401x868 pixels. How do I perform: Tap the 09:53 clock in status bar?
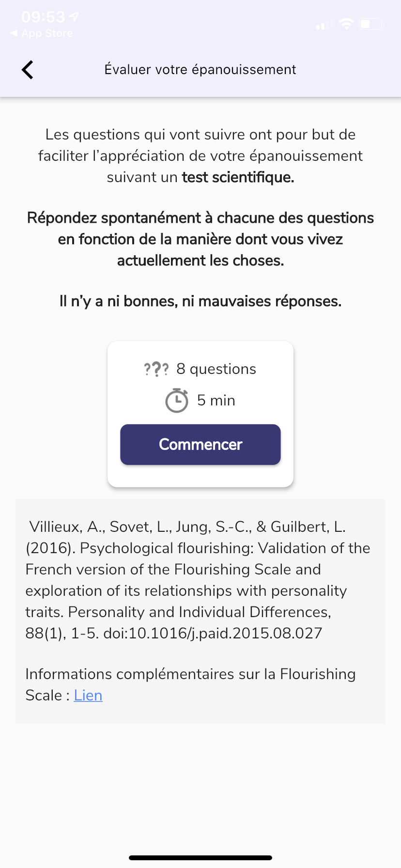click(x=43, y=17)
